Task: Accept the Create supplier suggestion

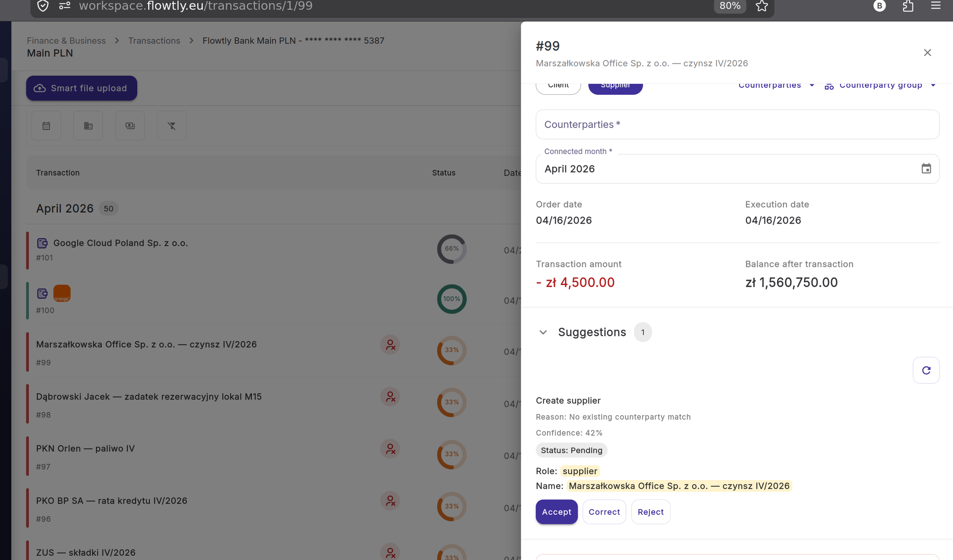Action: click(x=556, y=512)
